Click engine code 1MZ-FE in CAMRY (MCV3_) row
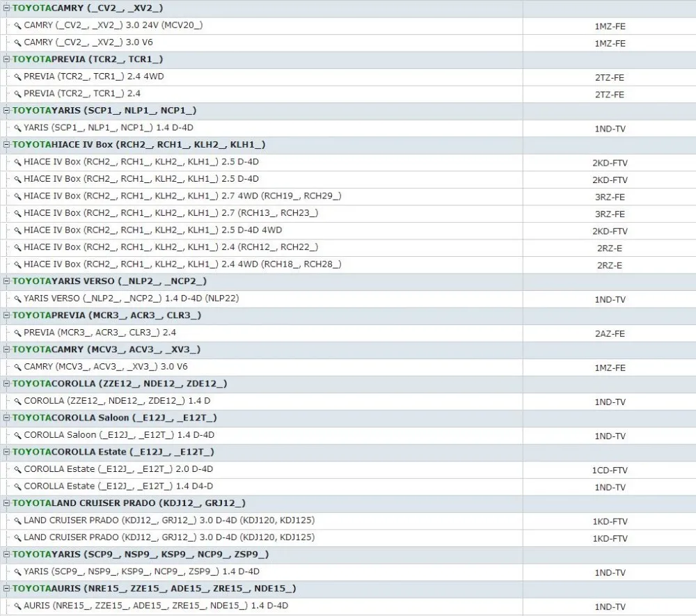The height and width of the screenshot is (616, 696). pos(610,368)
